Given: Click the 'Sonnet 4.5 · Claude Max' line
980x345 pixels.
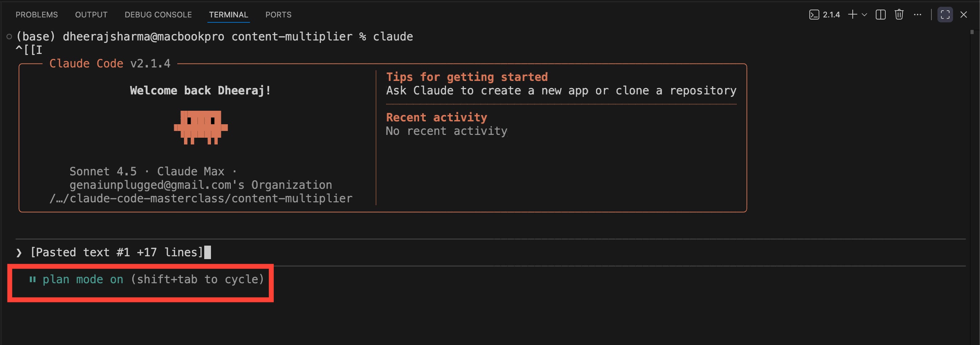Looking at the screenshot, I should pos(153,171).
